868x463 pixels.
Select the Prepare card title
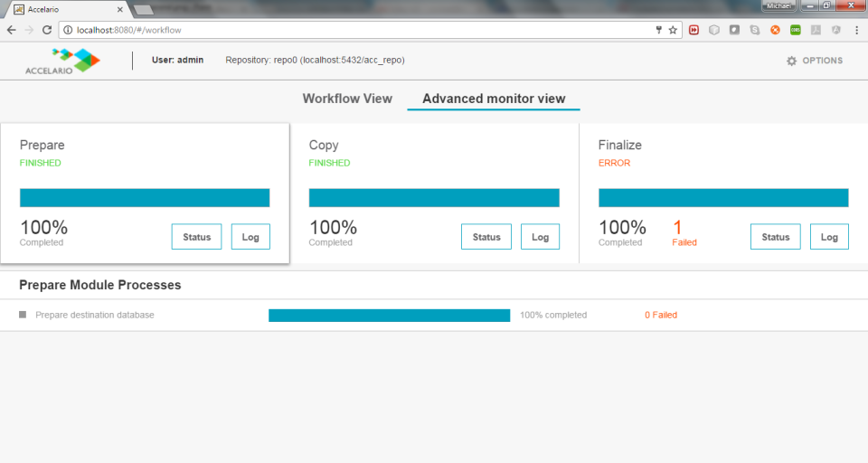point(42,145)
